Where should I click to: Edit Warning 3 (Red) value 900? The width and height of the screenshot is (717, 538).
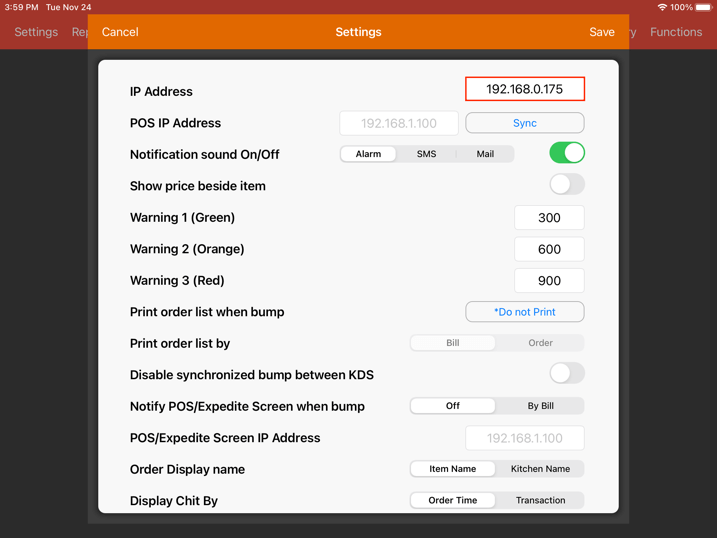pyautogui.click(x=549, y=281)
